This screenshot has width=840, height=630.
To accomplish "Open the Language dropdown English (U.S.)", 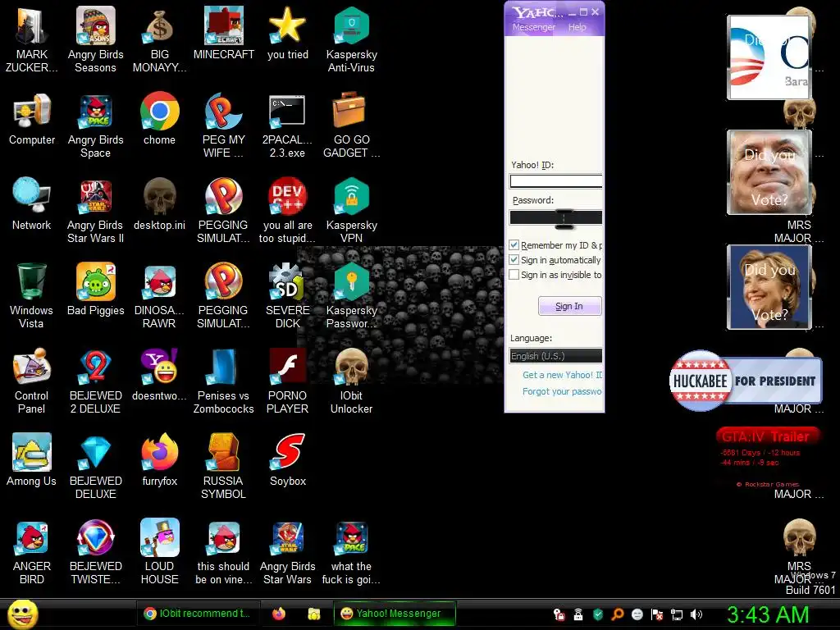I will coord(555,356).
